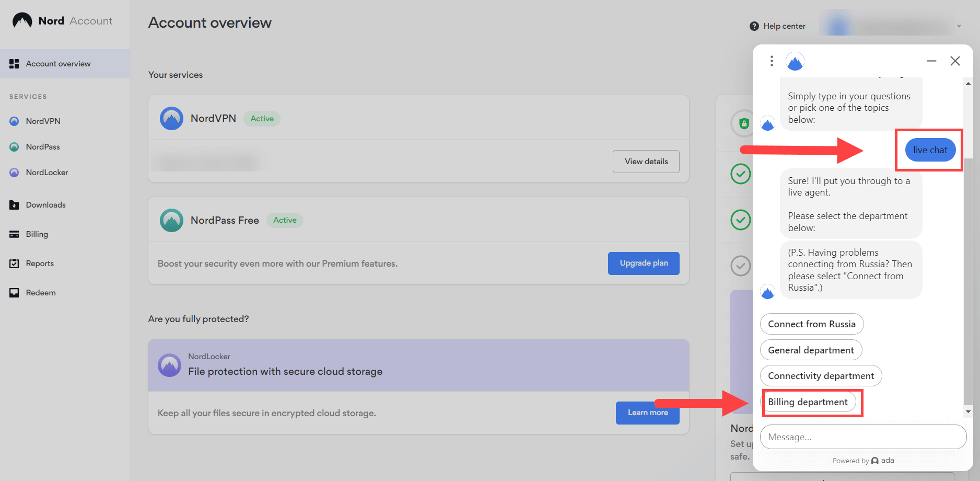
Task: Click View details for NordVPN
Action: click(x=646, y=162)
